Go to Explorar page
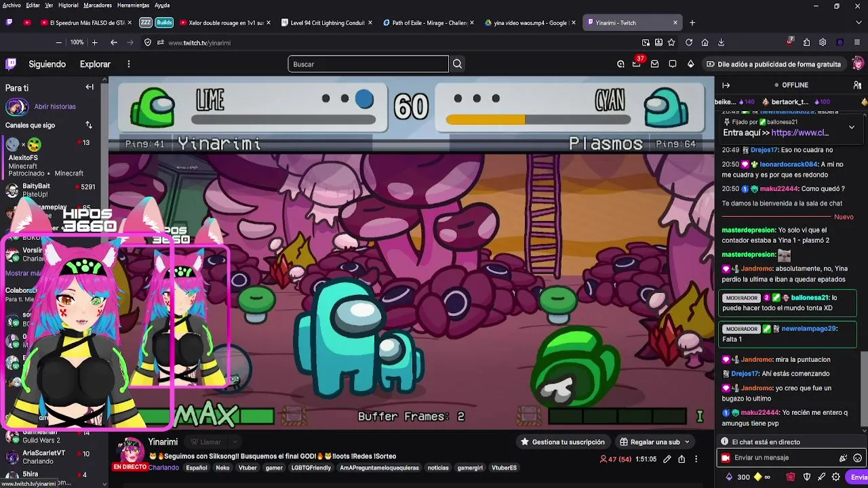This screenshot has width=868, height=488. pos(95,64)
